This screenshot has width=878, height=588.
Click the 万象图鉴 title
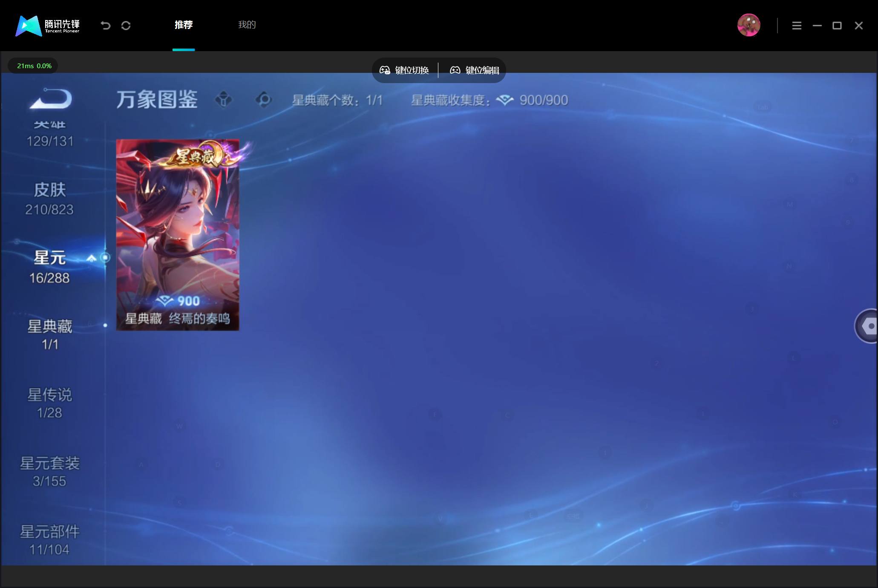(157, 100)
